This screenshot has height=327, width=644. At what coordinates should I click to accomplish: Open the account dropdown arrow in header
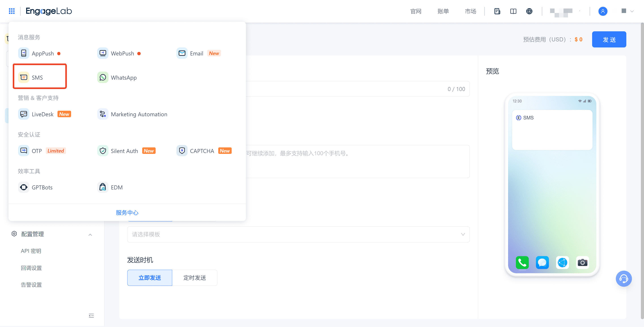click(x=632, y=11)
